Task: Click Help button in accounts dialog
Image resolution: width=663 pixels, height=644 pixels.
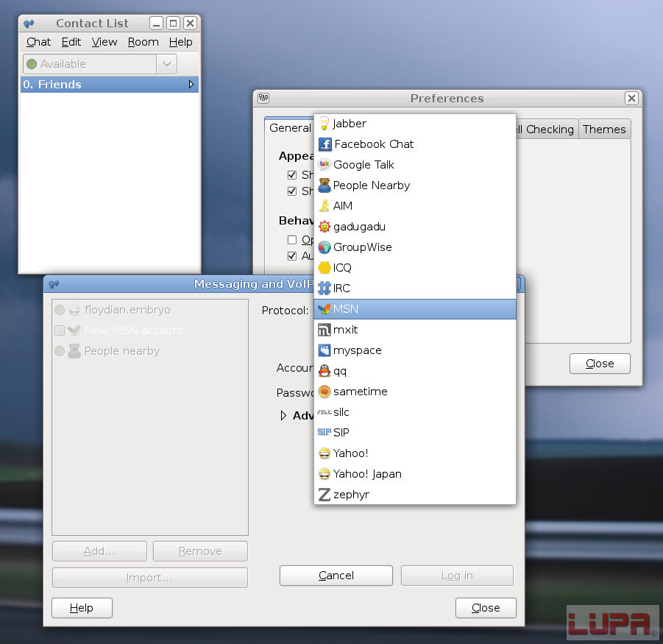Action: (x=82, y=608)
